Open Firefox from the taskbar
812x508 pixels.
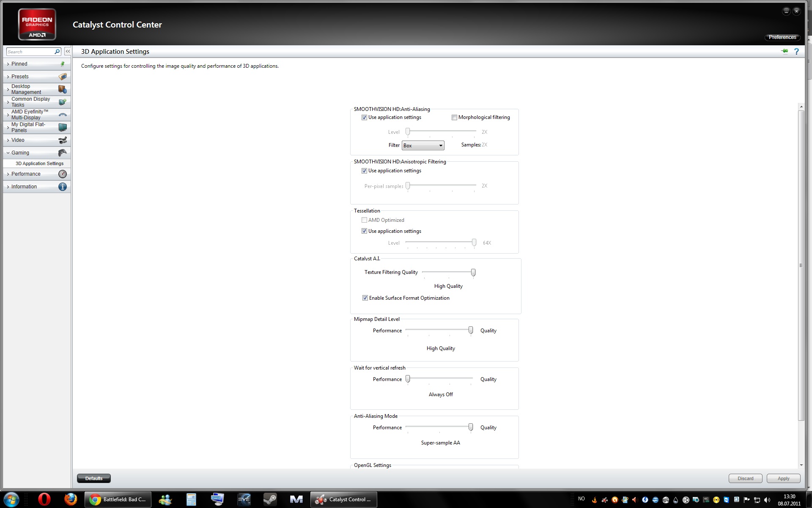click(71, 500)
